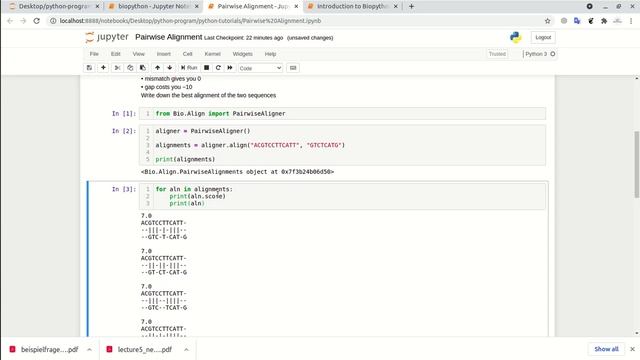640x360 pixels.
Task: Switch to biopython Jupyter Notebook tab
Action: (153, 7)
